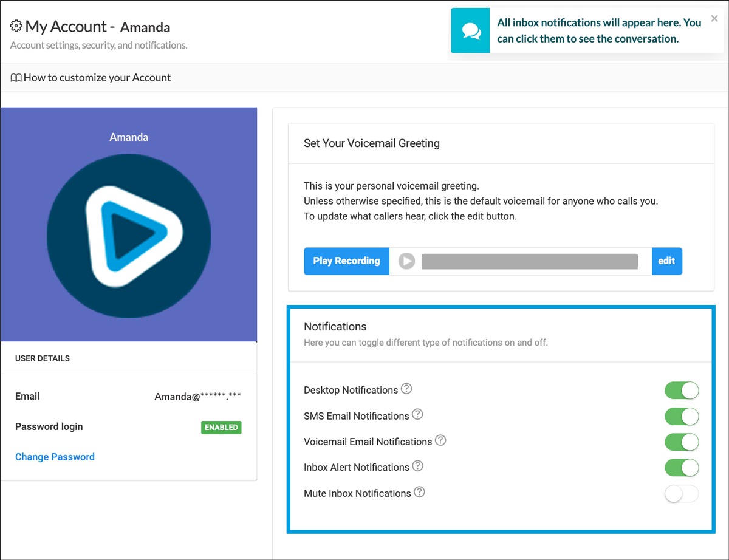
Task: Turn off SMS Email Notifications switch
Action: tap(682, 417)
